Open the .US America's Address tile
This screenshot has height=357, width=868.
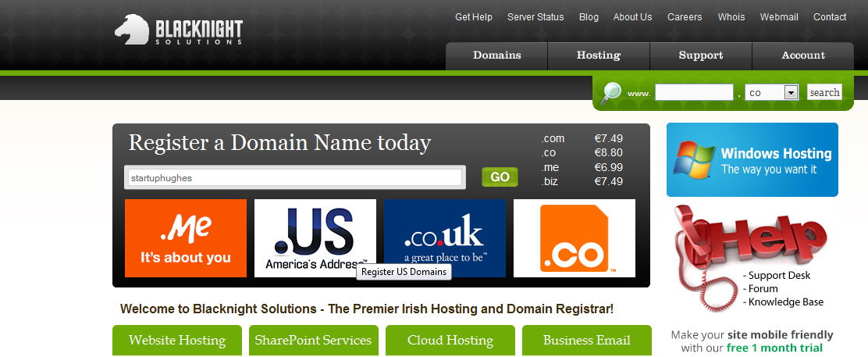point(315,238)
